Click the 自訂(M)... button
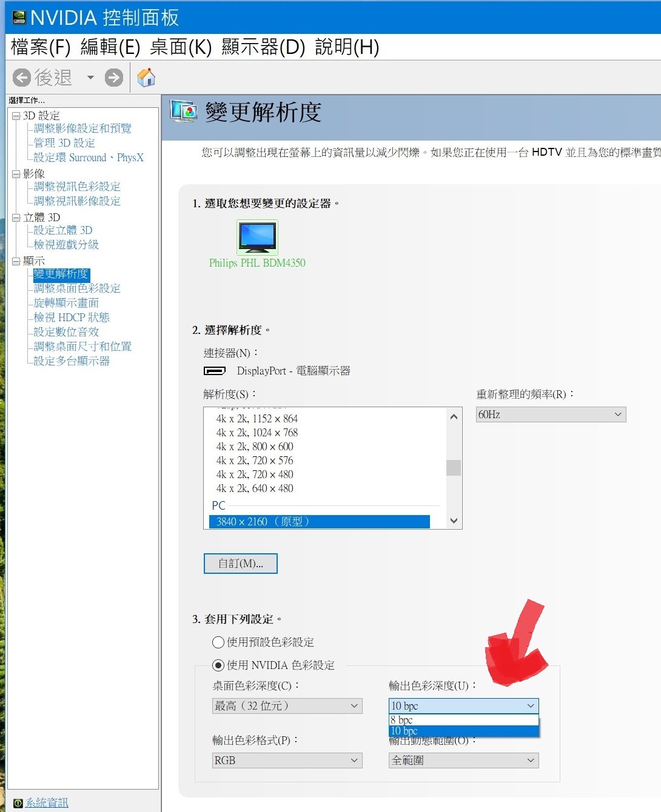 tap(241, 564)
